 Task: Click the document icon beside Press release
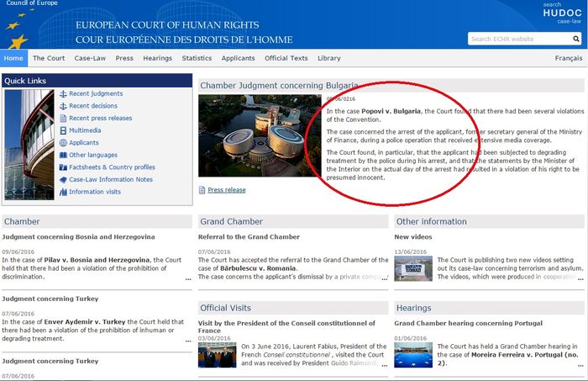click(x=202, y=190)
